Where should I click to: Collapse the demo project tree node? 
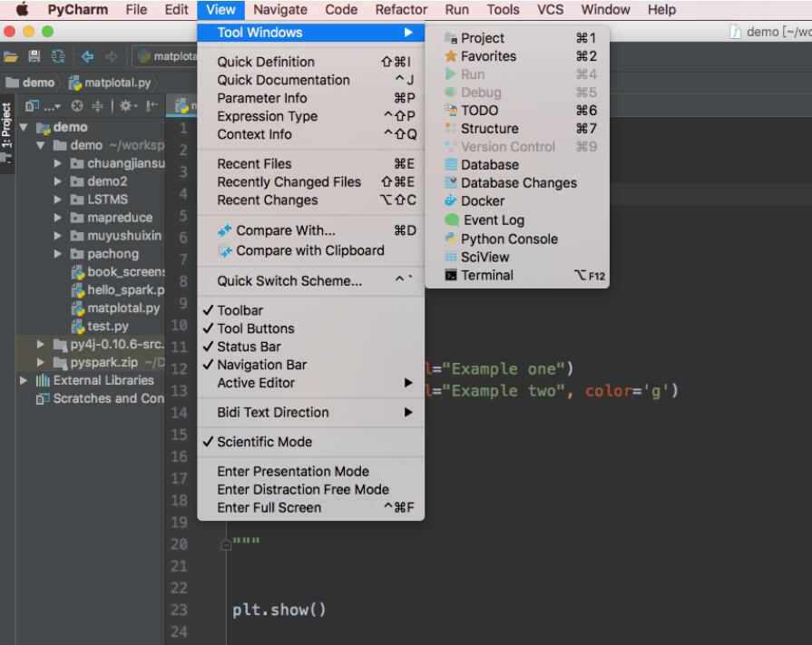25,126
